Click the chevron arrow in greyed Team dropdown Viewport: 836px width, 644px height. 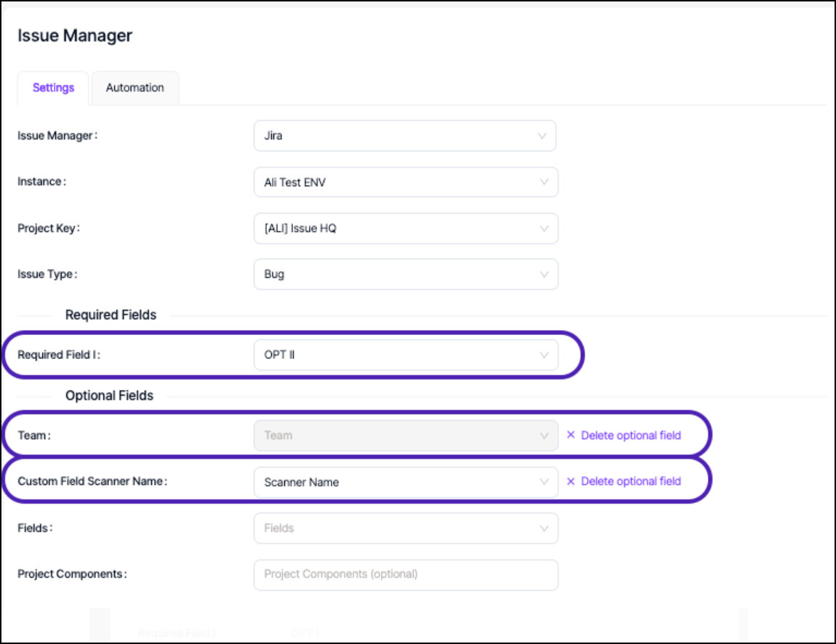543,436
